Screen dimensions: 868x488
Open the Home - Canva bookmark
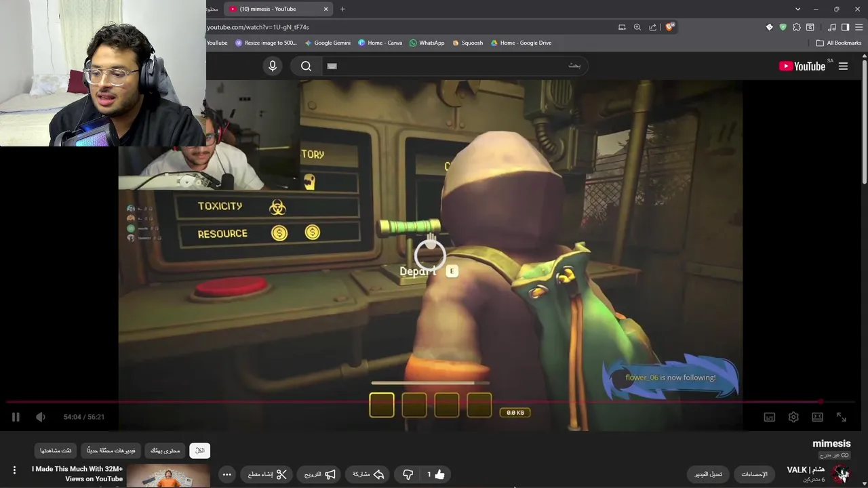tap(380, 43)
